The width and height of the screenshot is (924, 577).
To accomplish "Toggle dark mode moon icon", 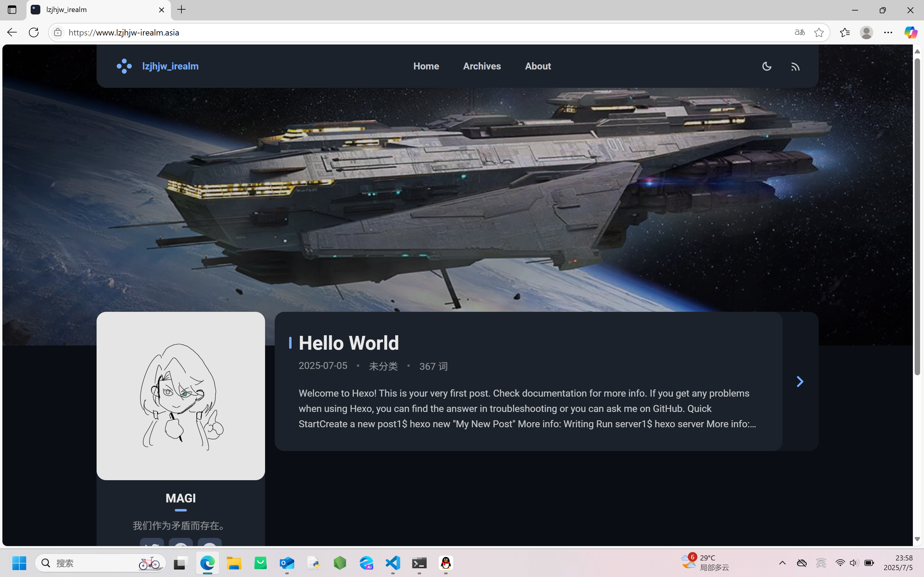I will (x=766, y=66).
